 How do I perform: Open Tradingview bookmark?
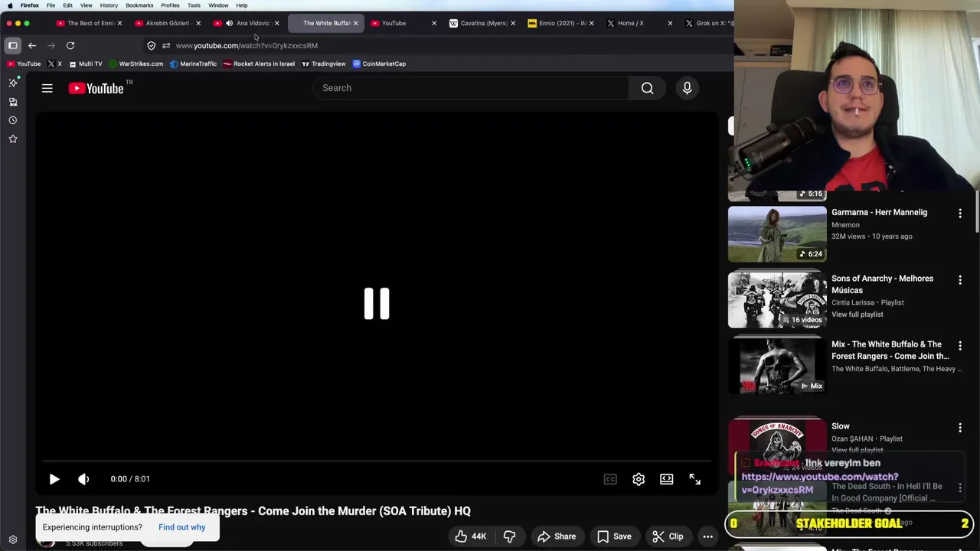324,64
